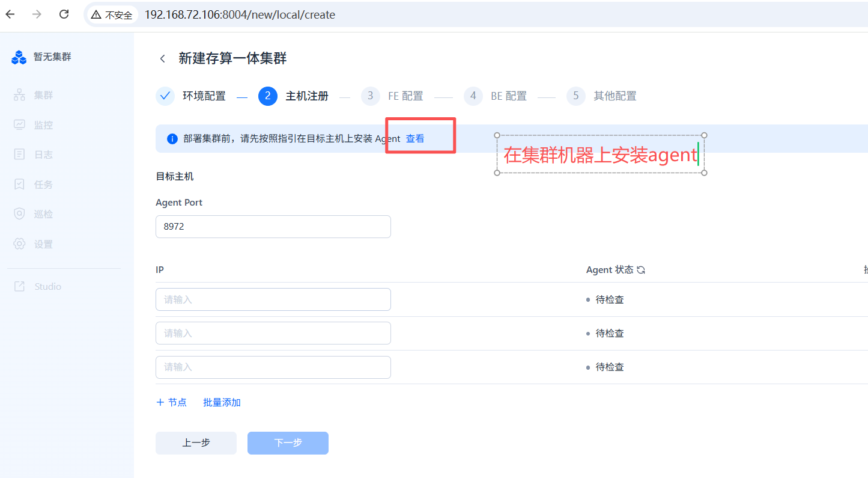Add a node with + 节点
Image resolution: width=868 pixels, height=478 pixels.
coord(171,402)
